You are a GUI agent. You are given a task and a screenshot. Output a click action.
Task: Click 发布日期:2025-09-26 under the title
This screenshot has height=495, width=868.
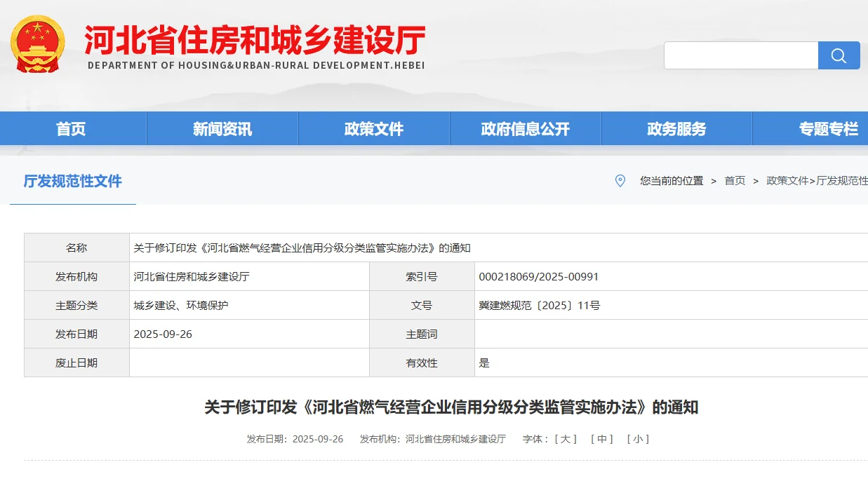click(x=295, y=439)
